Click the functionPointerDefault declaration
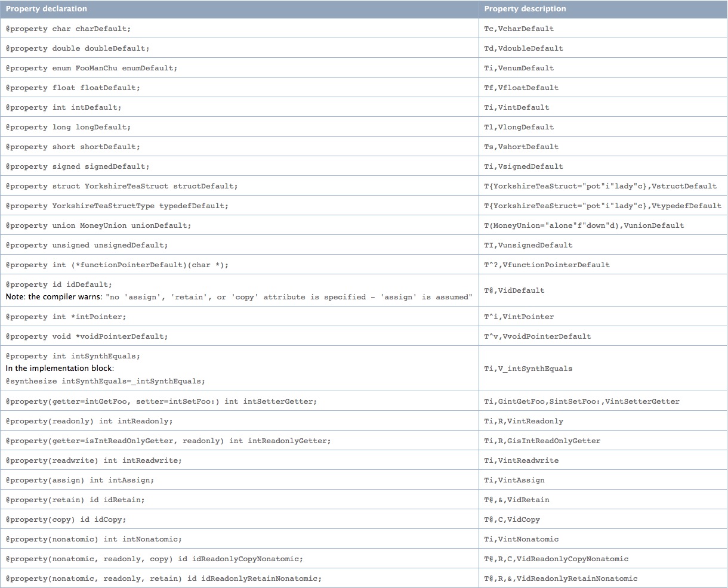Image resolution: width=728 pixels, height=588 pixels. 117,265
